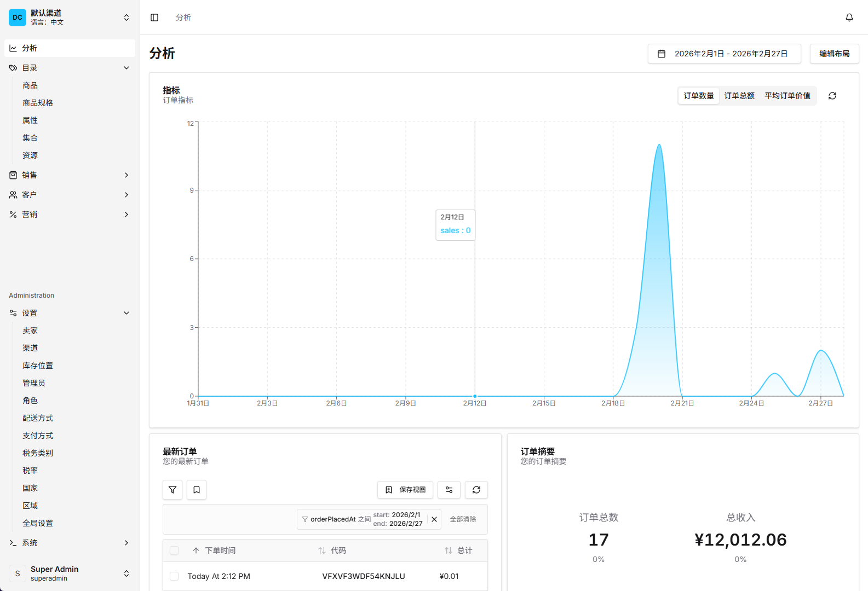Click the 2月12日 data point on chart

(475, 396)
